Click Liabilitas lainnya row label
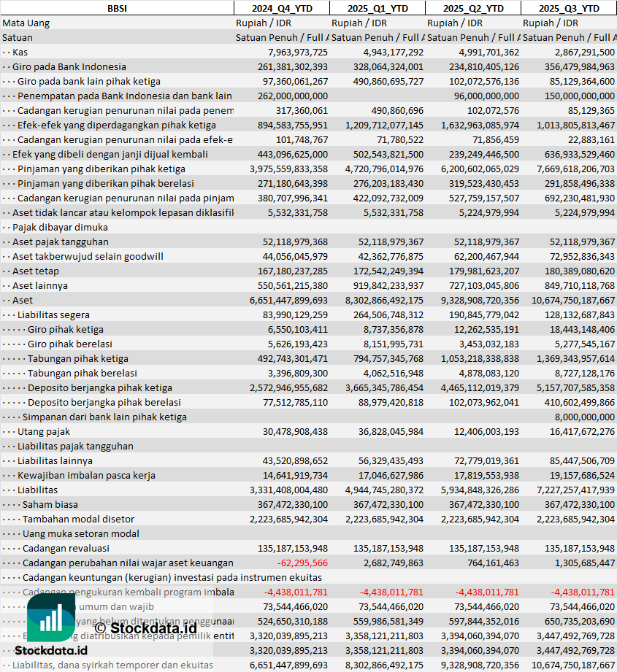The width and height of the screenshot is (617, 672). pos(55,460)
